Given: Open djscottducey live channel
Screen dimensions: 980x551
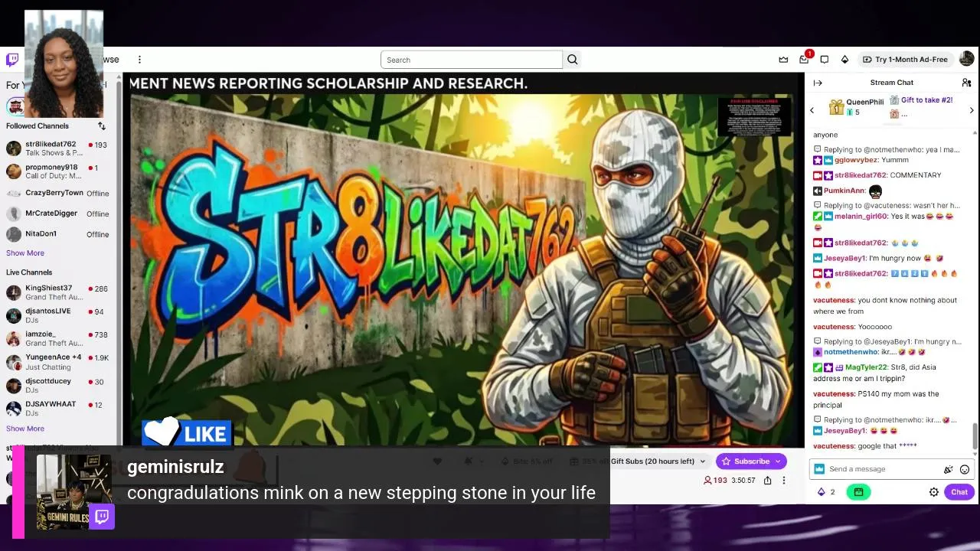Looking at the screenshot, I should (57, 386).
